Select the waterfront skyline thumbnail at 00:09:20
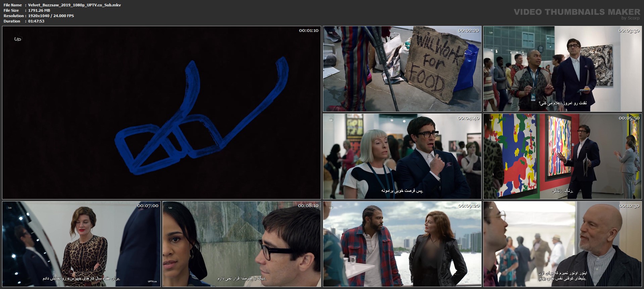 pos(402,244)
